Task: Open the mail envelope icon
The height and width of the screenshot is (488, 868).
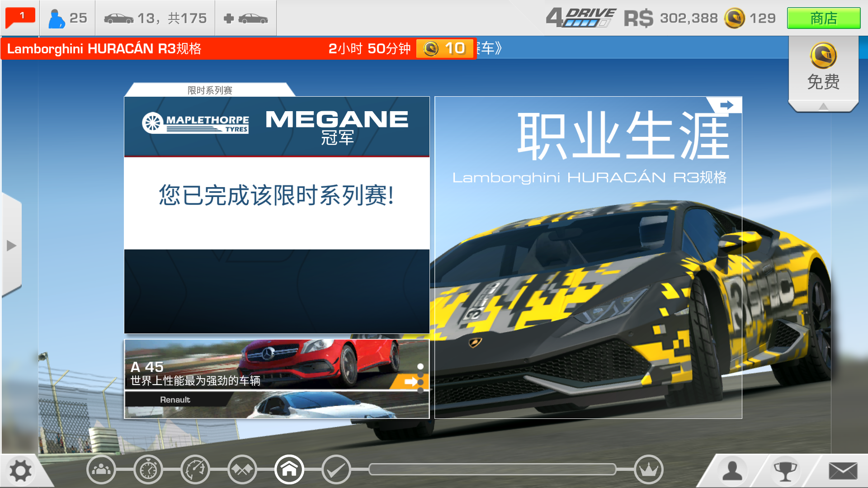Action: point(843,471)
